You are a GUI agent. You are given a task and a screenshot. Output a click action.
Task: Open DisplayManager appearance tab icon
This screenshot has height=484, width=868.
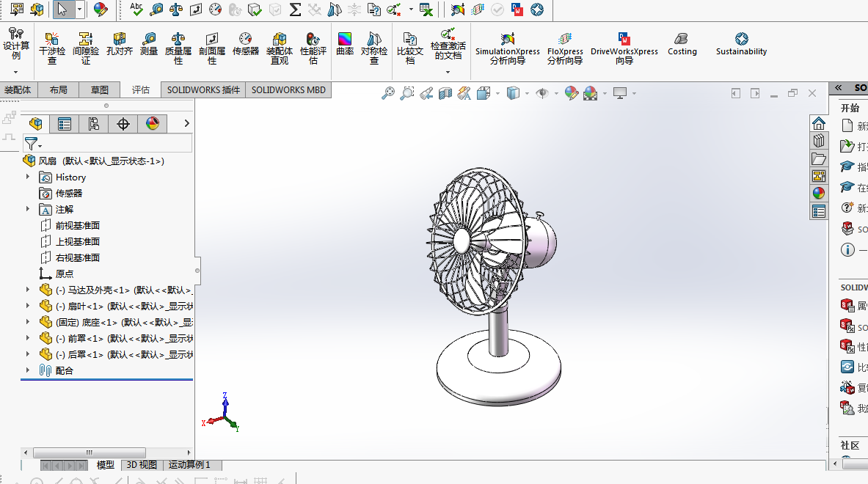point(153,124)
